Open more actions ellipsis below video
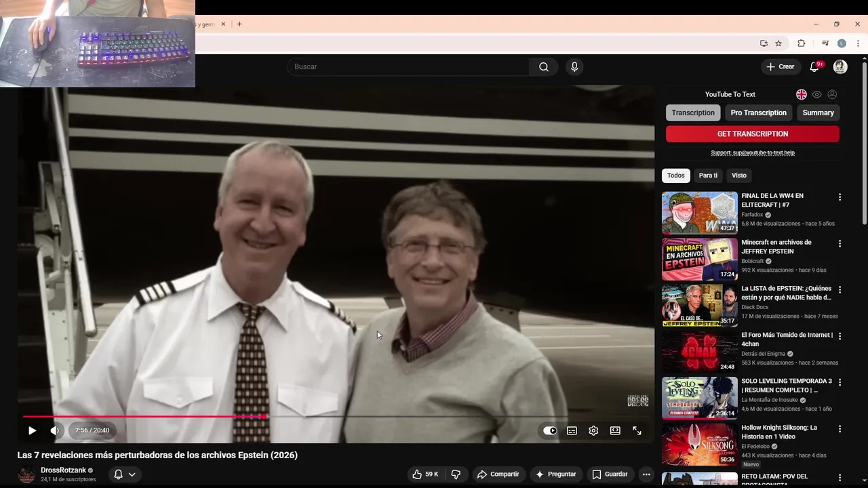The width and height of the screenshot is (868, 488). 646,474
